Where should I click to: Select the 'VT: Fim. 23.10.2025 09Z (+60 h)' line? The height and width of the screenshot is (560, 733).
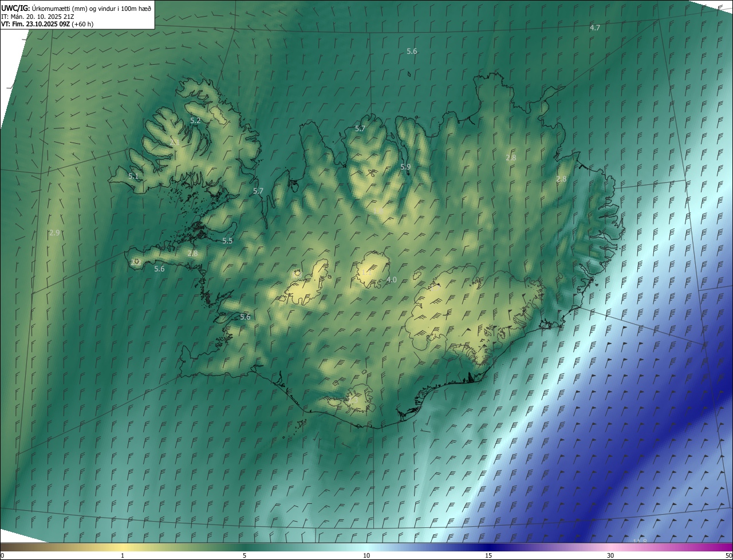click(48, 24)
